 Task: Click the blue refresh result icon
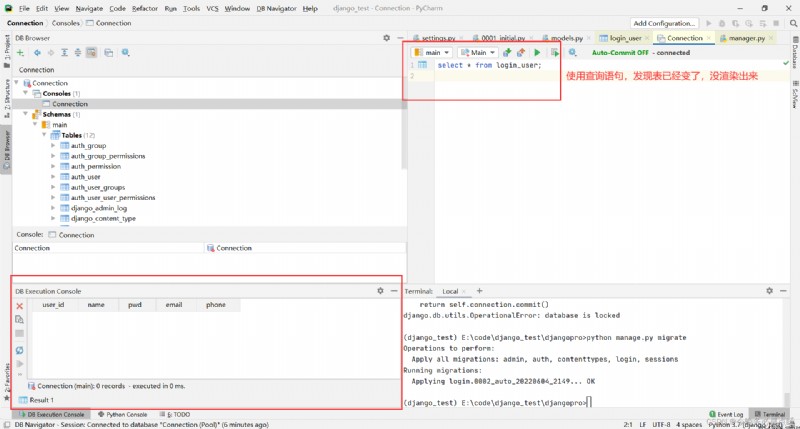coord(19,350)
